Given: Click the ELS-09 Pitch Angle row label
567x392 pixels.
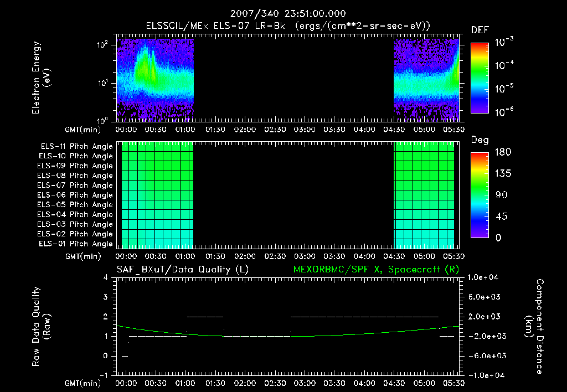Looking at the screenshot, I should (x=75, y=166).
